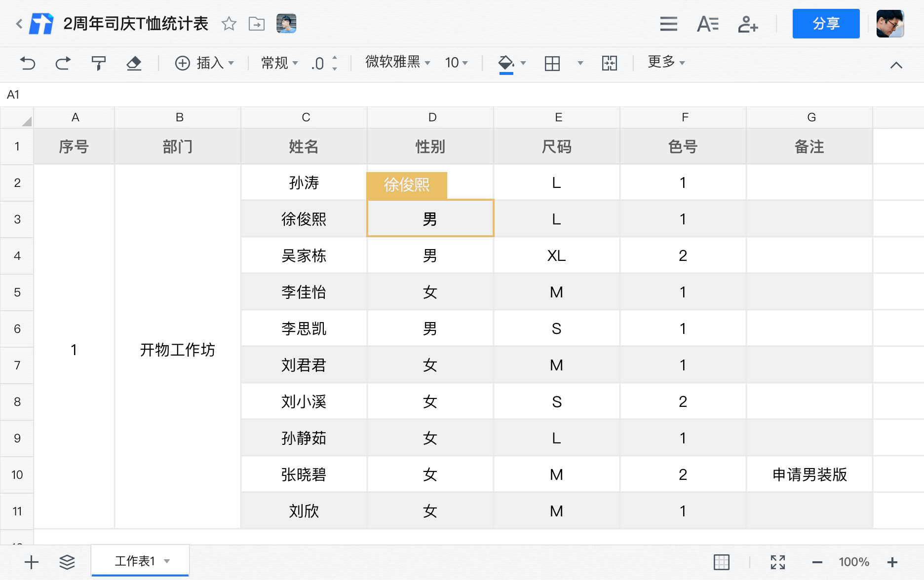Image resolution: width=924 pixels, height=580 pixels.
Task: Toggle the star to favorite this spreadsheet
Action: tap(229, 24)
